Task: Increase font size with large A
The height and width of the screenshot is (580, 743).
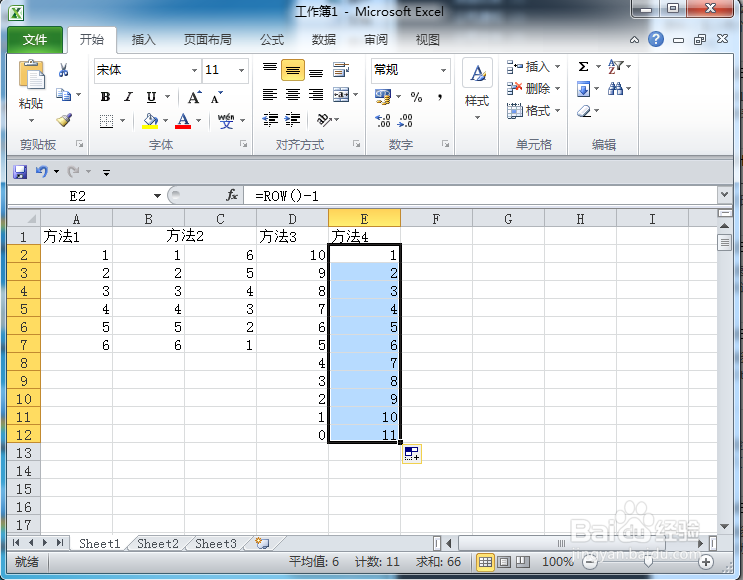Action: coord(194,98)
